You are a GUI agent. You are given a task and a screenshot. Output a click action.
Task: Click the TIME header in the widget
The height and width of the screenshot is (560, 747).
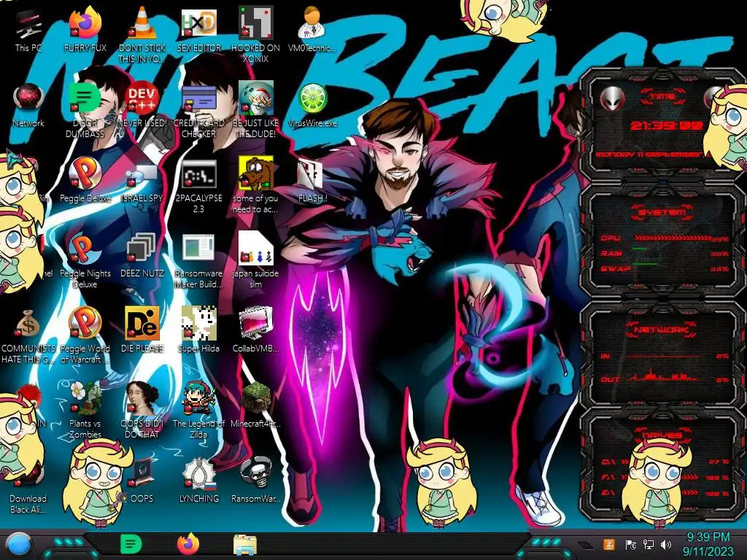662,97
